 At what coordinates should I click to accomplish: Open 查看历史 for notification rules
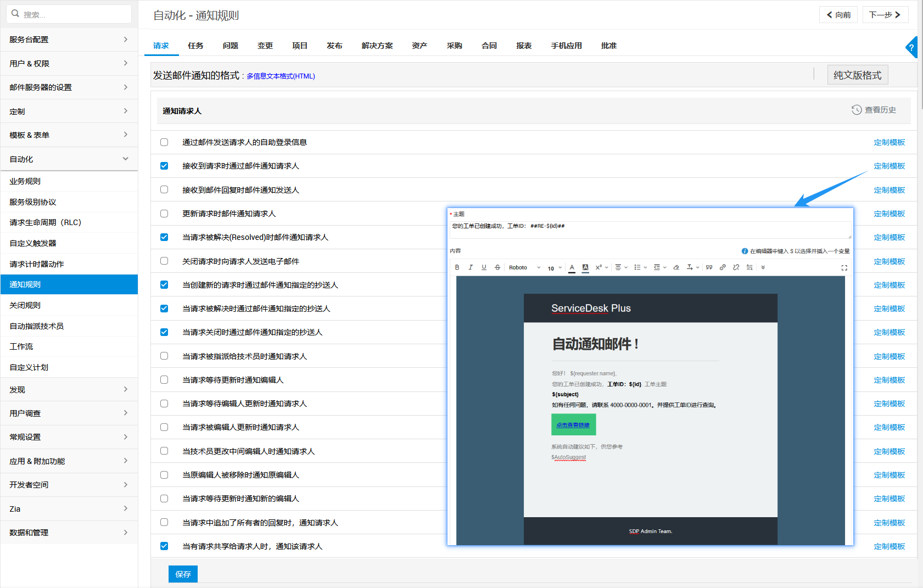coord(874,110)
